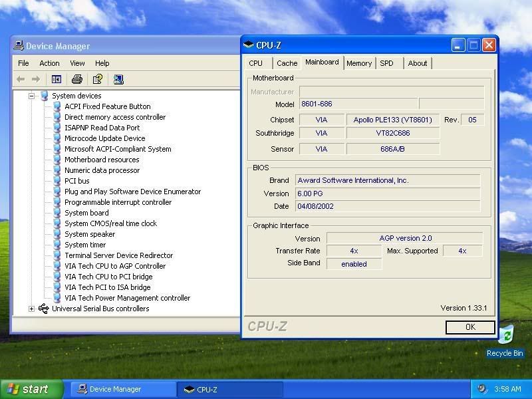532x399 pixels.
Task: Click the Windows Start button
Action: [31, 389]
